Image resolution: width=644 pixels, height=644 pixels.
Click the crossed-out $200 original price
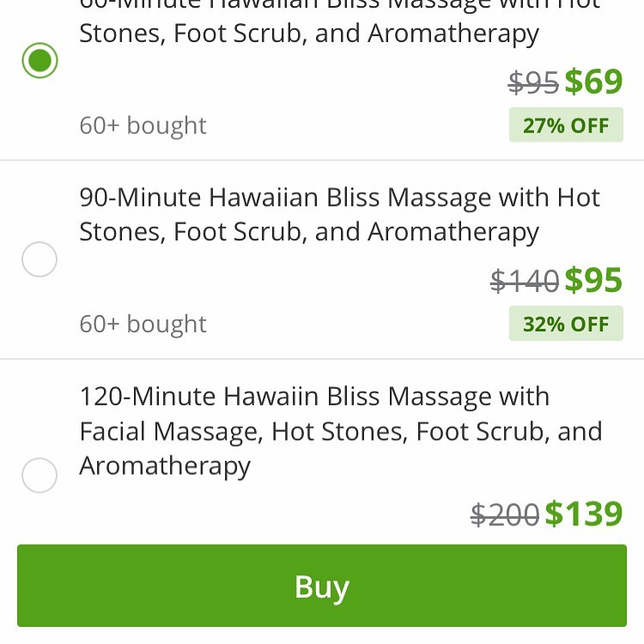506,514
